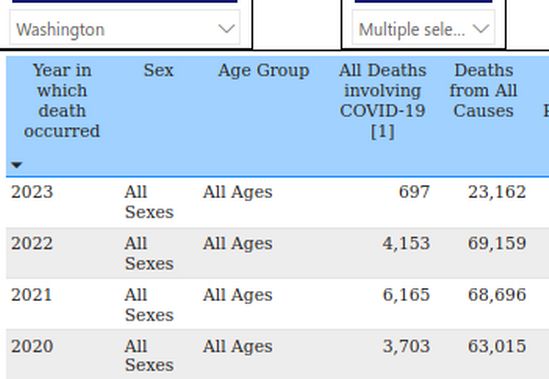Select COVID-19 deaths value 697

[414, 192]
